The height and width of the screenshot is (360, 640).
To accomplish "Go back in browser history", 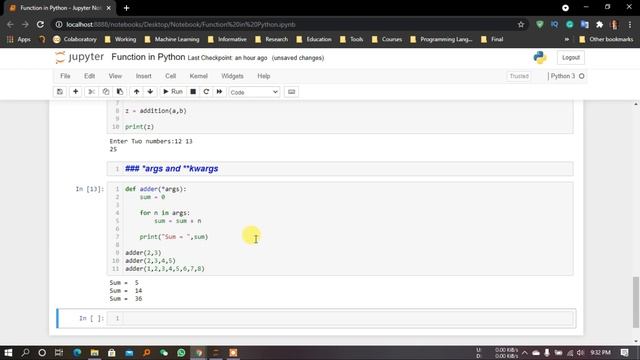I will coord(10,24).
